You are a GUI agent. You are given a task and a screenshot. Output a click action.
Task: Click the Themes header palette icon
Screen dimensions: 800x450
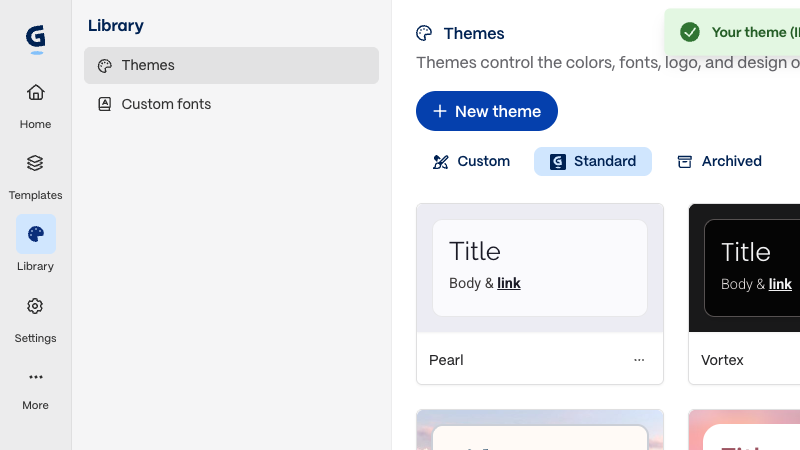tap(424, 33)
